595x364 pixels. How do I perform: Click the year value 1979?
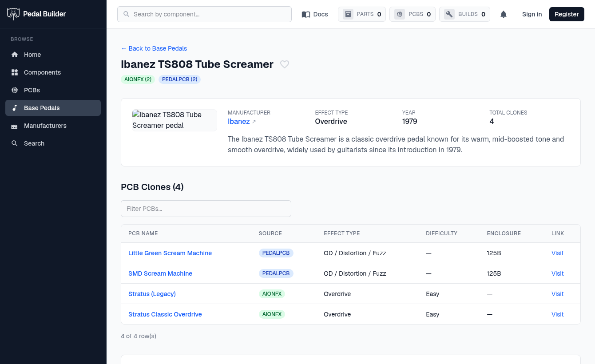click(x=410, y=122)
